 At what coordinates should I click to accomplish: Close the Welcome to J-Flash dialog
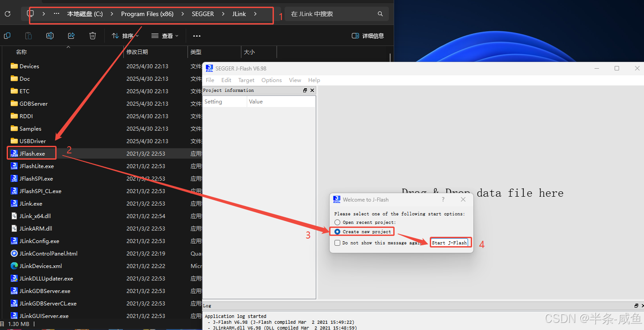click(463, 199)
